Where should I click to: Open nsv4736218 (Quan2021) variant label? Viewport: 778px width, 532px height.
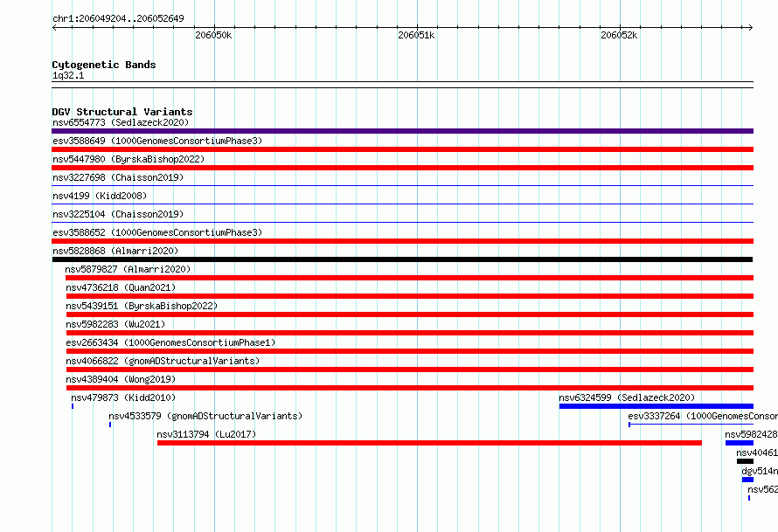pyautogui.click(x=121, y=287)
